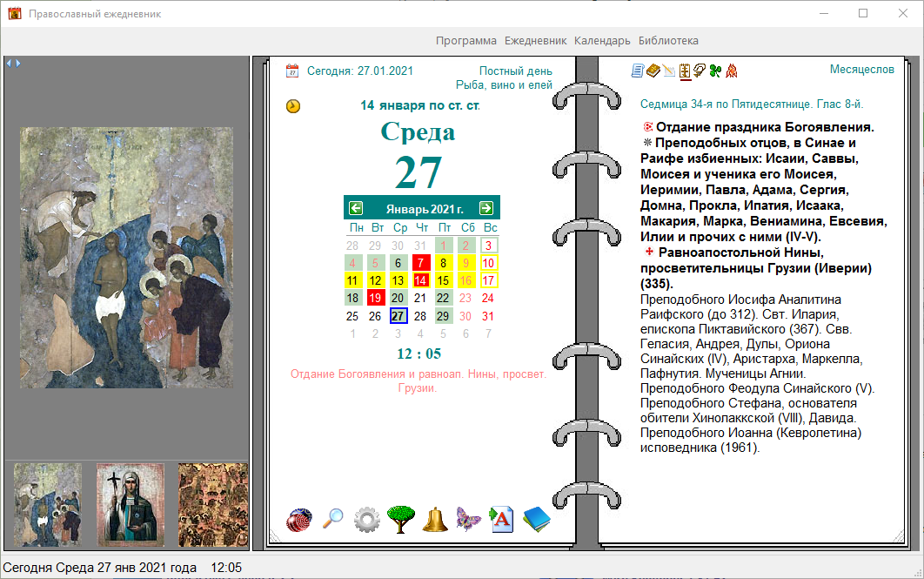Click the scroll document icon in top toolbar
The image size is (924, 579).
(638, 71)
